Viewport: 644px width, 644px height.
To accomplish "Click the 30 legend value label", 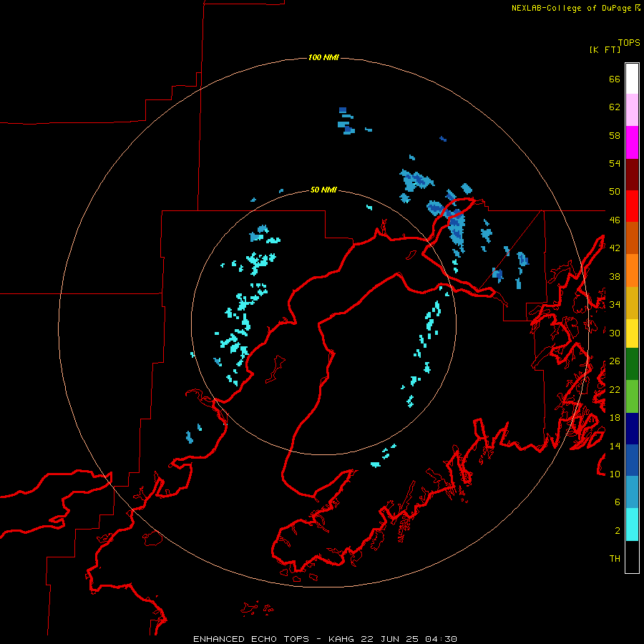I will 615,333.
